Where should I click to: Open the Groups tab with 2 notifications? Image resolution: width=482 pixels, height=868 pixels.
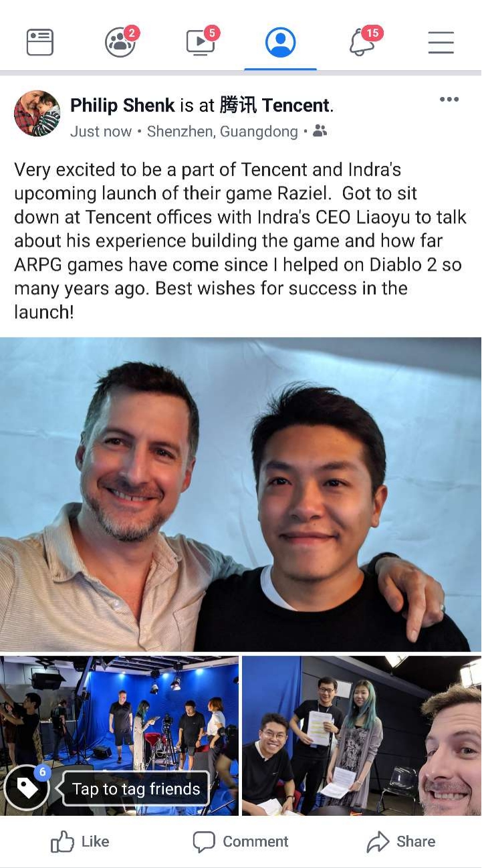click(122, 41)
